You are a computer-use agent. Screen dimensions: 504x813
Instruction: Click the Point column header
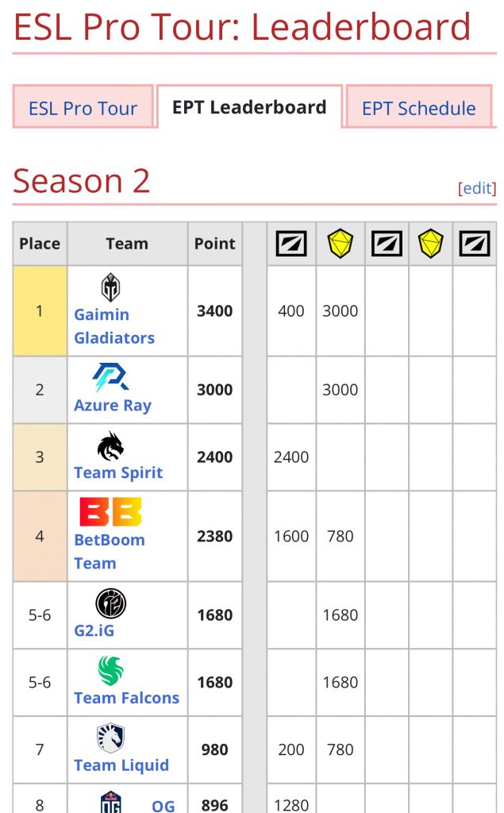(215, 244)
